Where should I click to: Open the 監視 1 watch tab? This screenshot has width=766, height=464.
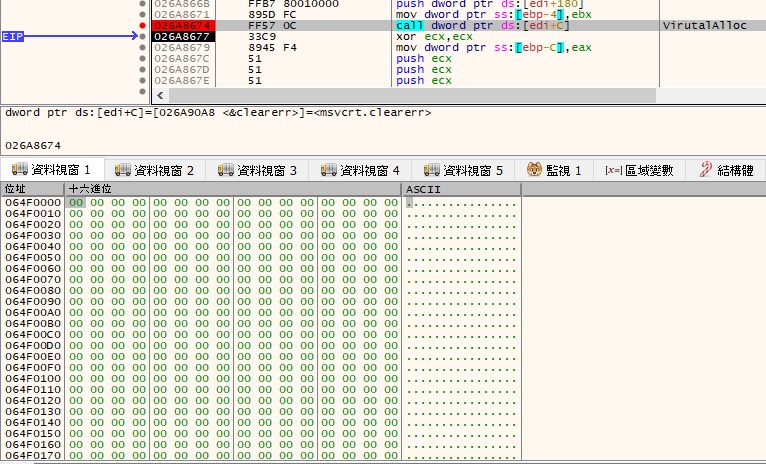tap(554, 170)
